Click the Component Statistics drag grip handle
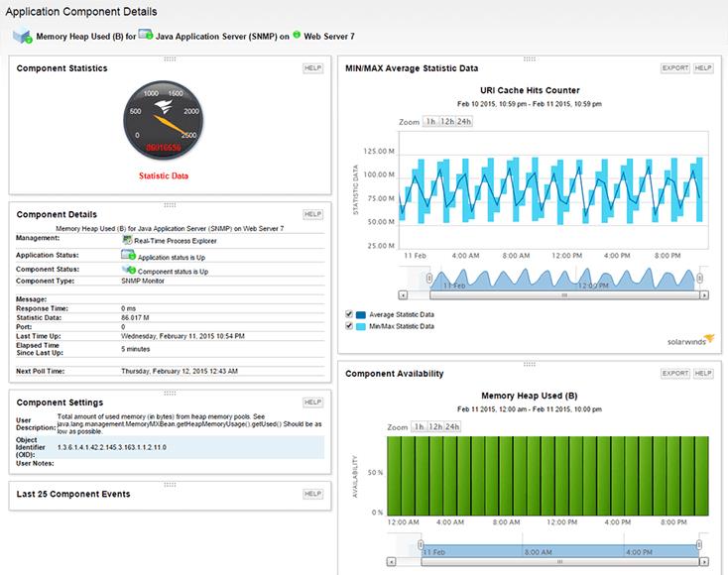Image resolution: width=728 pixels, height=575 pixels. pos(170,58)
